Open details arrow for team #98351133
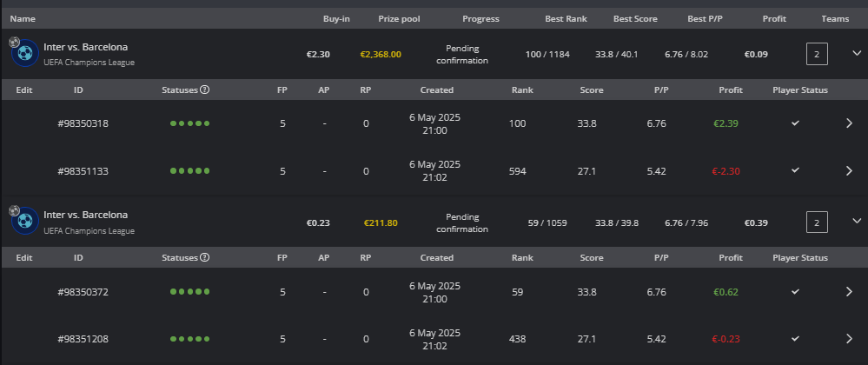The width and height of the screenshot is (868, 365). [x=849, y=171]
